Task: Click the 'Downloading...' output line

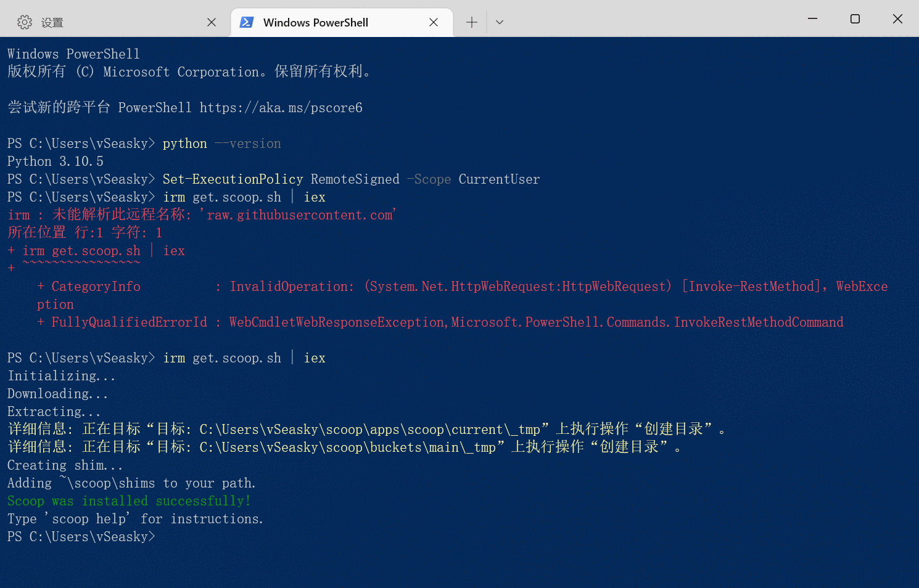Action: click(58, 394)
